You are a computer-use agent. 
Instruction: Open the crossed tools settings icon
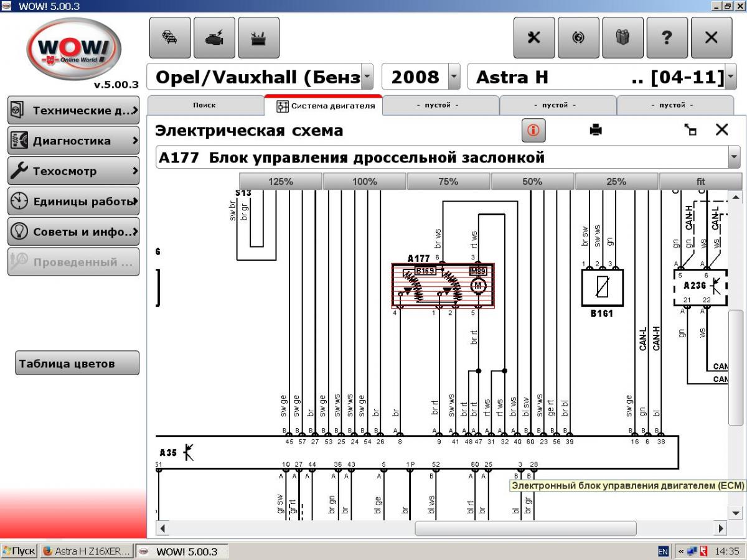(534, 37)
